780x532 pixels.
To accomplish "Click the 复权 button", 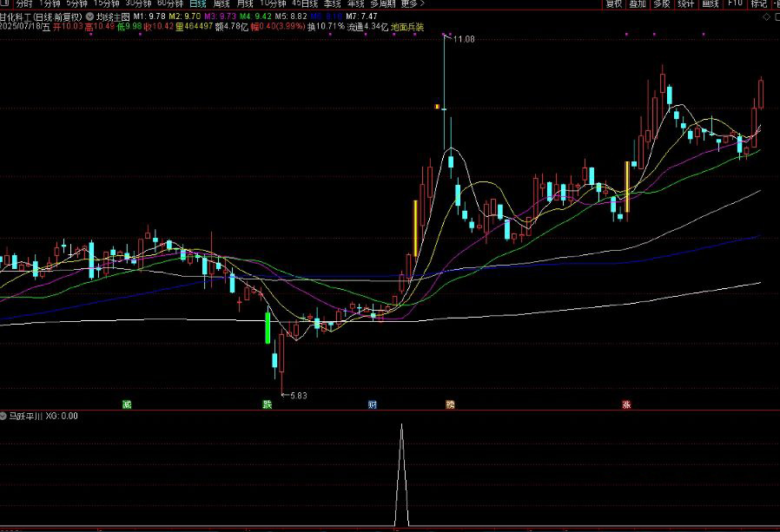I will 613,3.
